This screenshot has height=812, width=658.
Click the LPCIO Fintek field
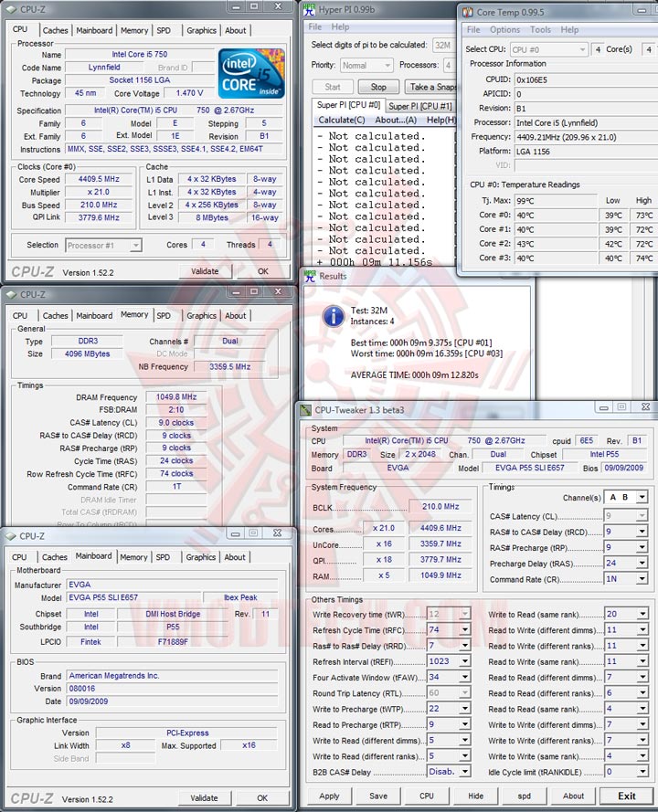coord(90,642)
